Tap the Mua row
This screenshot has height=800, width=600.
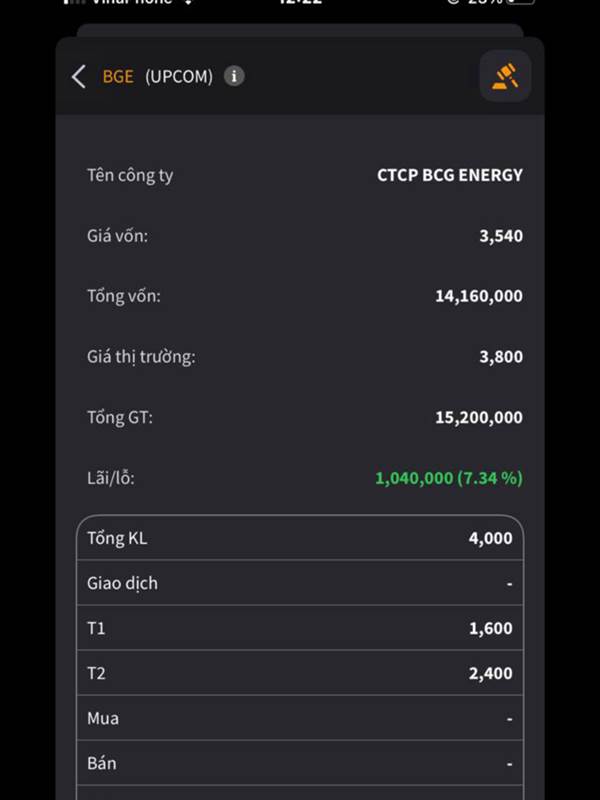(x=300, y=718)
